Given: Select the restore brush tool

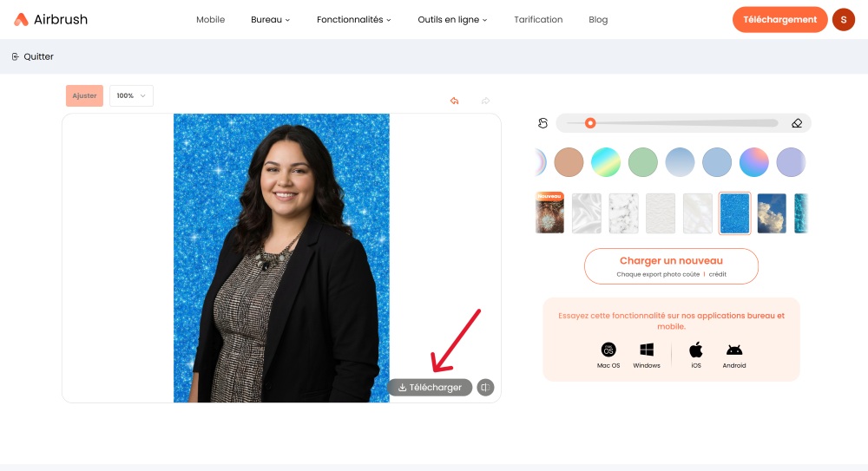Looking at the screenshot, I should pyautogui.click(x=542, y=123).
